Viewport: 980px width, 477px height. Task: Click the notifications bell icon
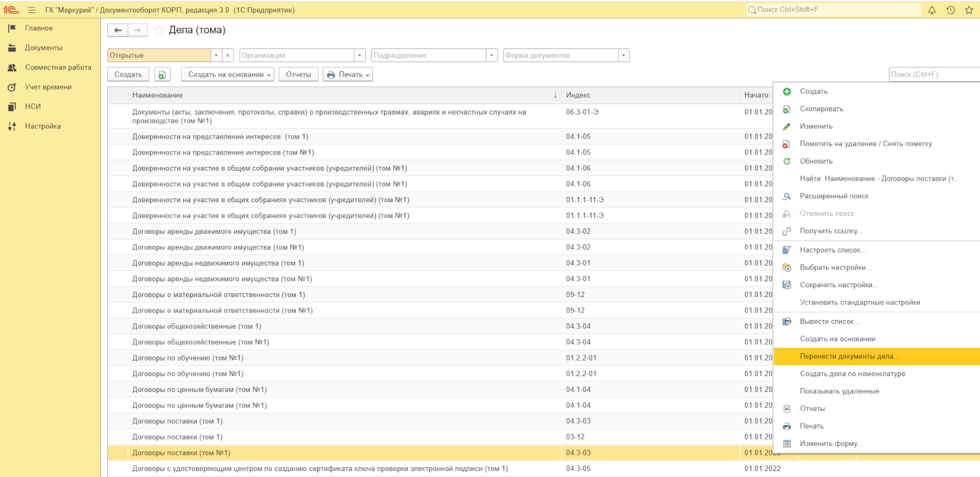pos(932,10)
